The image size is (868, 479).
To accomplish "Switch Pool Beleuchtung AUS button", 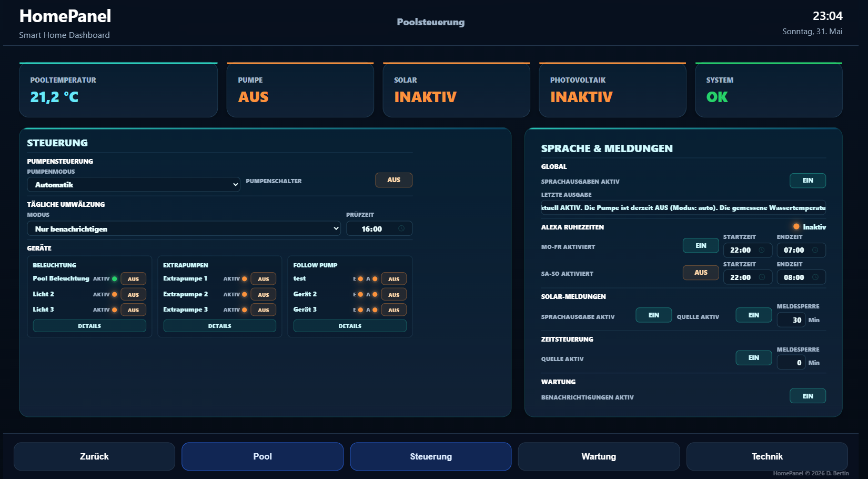I will 133,279.
